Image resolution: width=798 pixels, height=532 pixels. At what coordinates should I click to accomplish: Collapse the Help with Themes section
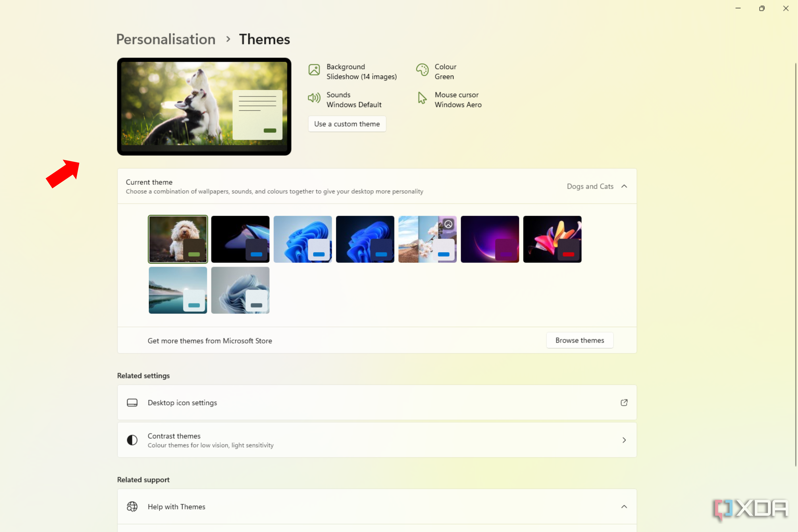(x=624, y=506)
